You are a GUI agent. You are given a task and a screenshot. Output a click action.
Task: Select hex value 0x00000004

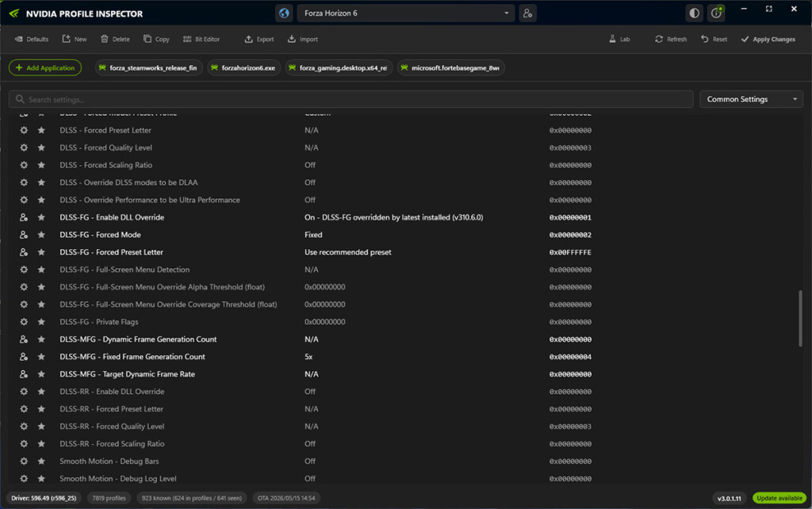570,358
